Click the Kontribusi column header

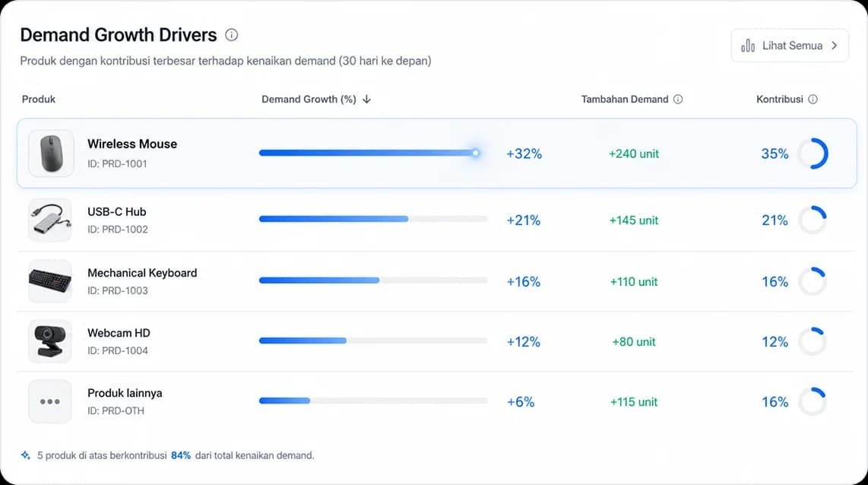click(779, 99)
